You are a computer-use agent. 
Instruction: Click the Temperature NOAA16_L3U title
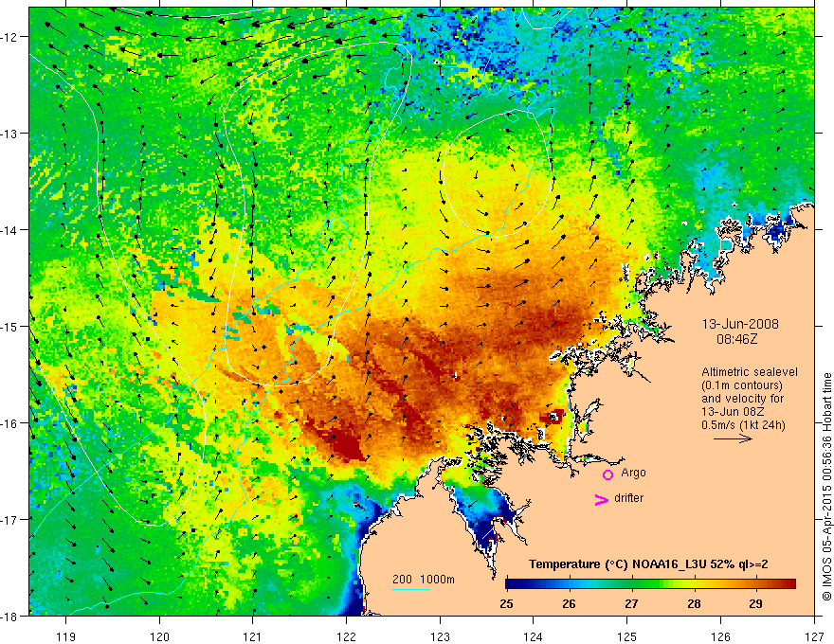click(648, 564)
